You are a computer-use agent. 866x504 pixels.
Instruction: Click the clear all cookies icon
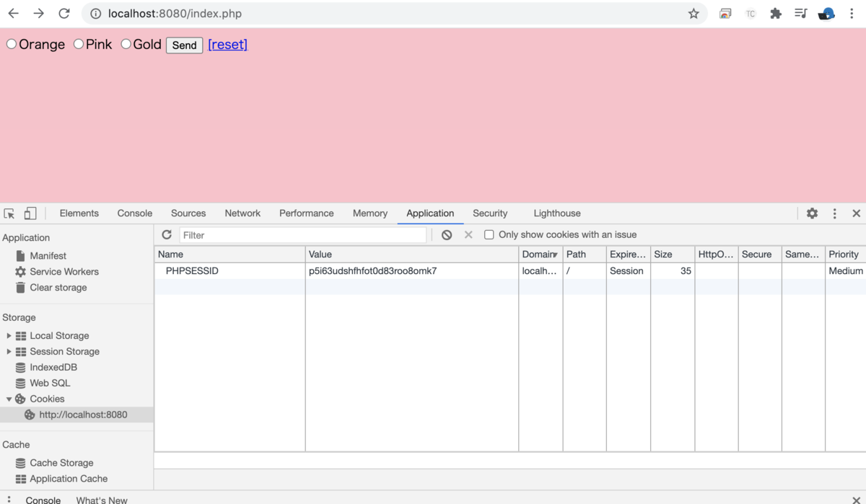pyautogui.click(x=447, y=234)
